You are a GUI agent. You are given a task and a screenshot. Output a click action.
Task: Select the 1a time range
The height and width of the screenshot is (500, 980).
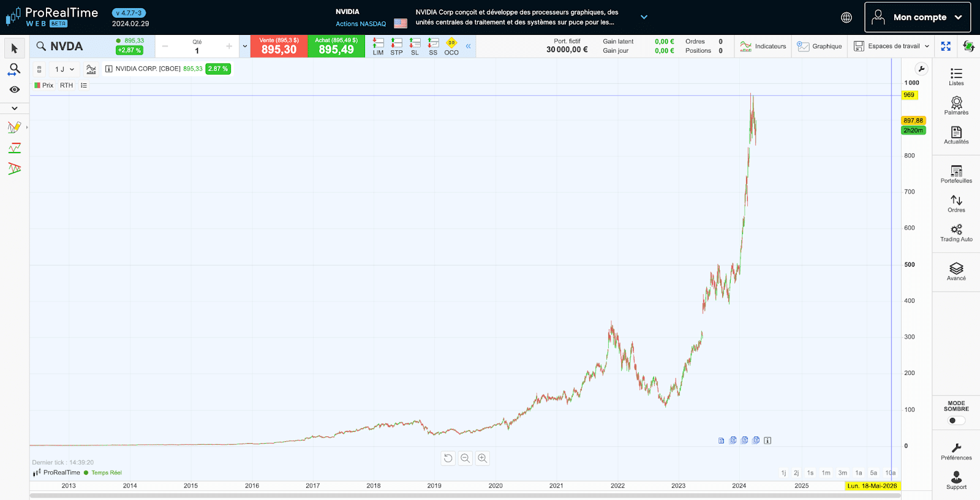[x=858, y=473]
